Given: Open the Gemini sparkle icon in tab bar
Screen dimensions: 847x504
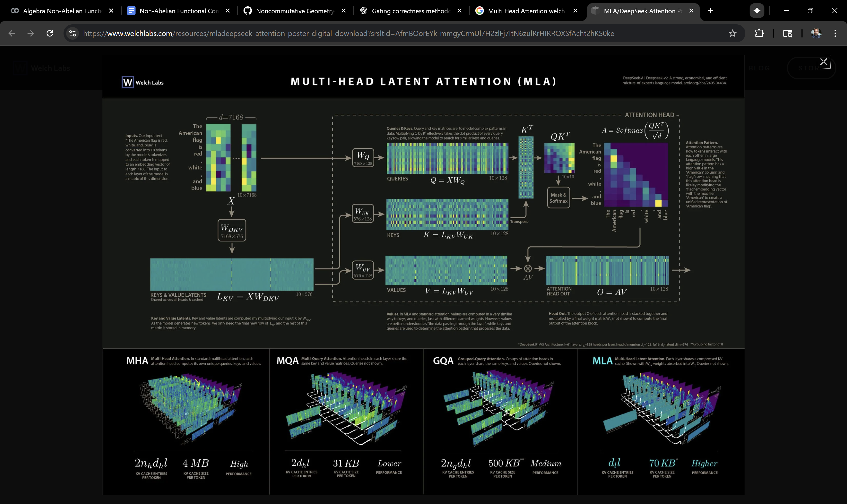Looking at the screenshot, I should point(757,11).
